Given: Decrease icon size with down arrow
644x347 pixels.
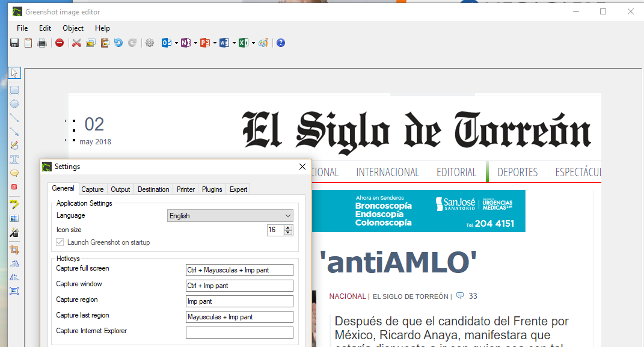Looking at the screenshot, I should tap(288, 232).
